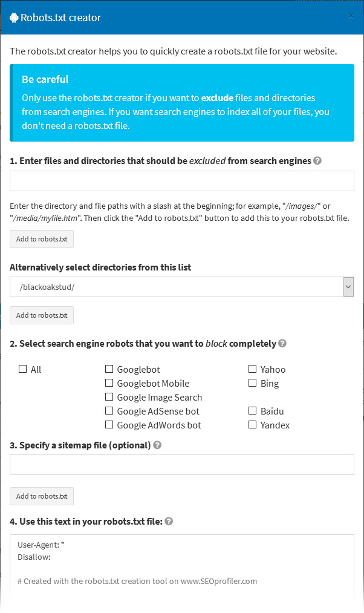Screen dimensions: 364x613
Task: Enable the Baidu checkbox
Action: pos(252,411)
